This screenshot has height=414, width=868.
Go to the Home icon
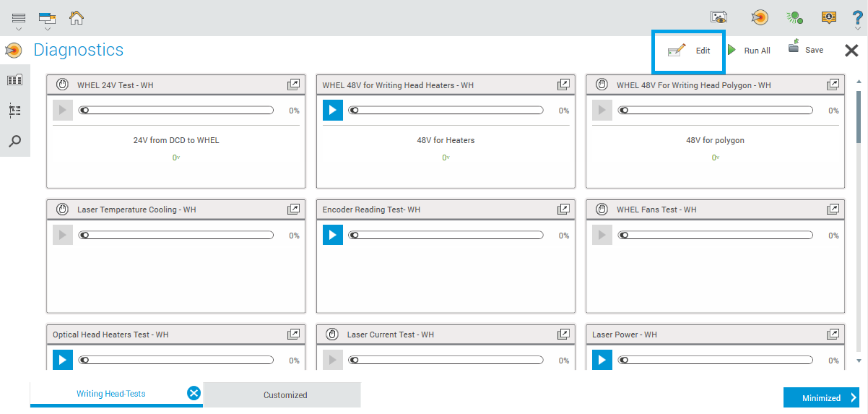pyautogui.click(x=76, y=17)
